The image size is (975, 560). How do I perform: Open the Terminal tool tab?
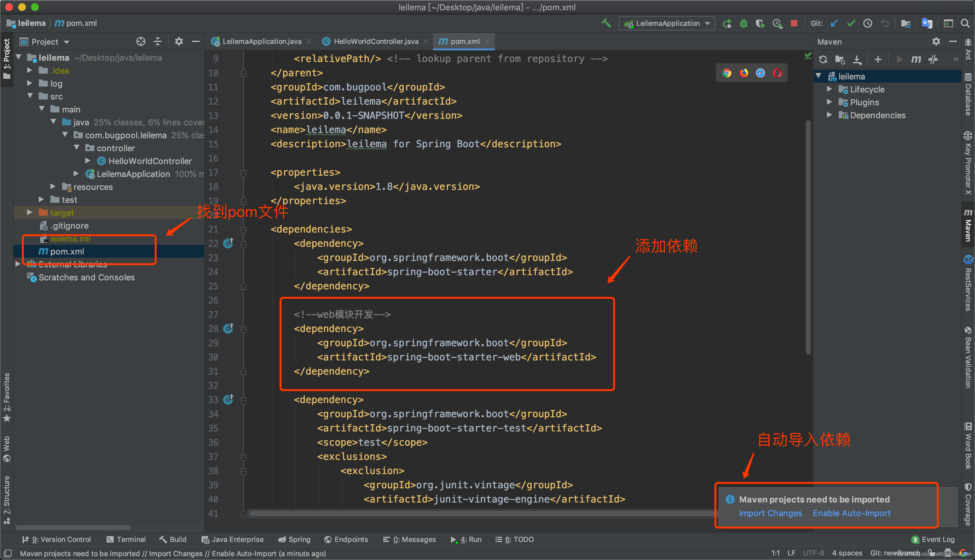(126, 539)
